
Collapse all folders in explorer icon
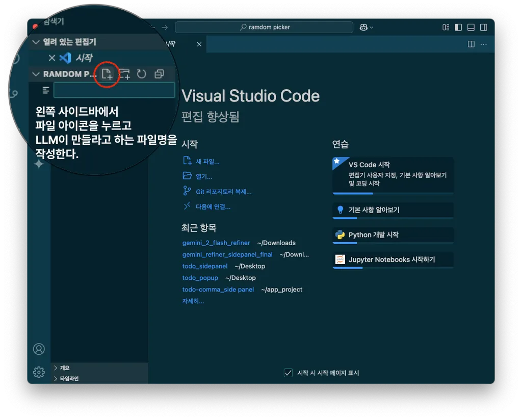pyautogui.click(x=159, y=74)
